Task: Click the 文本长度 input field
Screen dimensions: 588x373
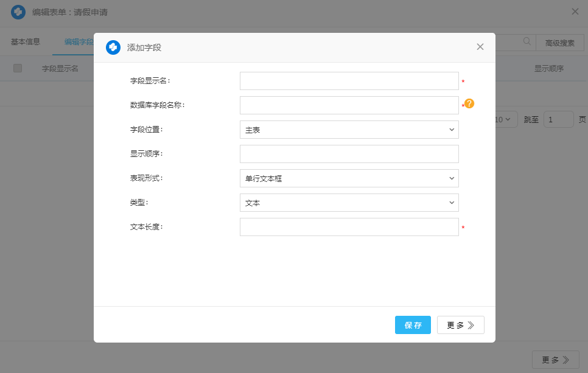Action: (349, 227)
